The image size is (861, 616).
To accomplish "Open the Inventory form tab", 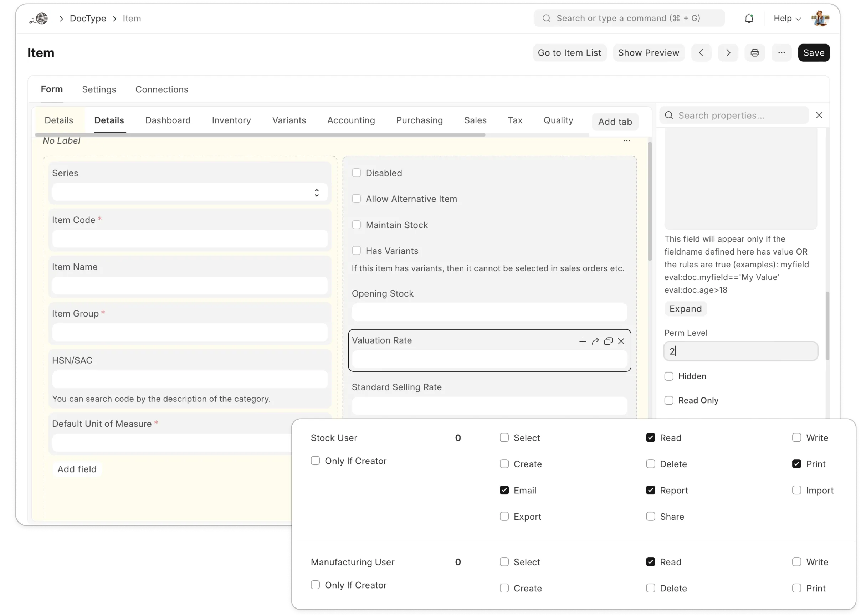I will [x=231, y=120].
